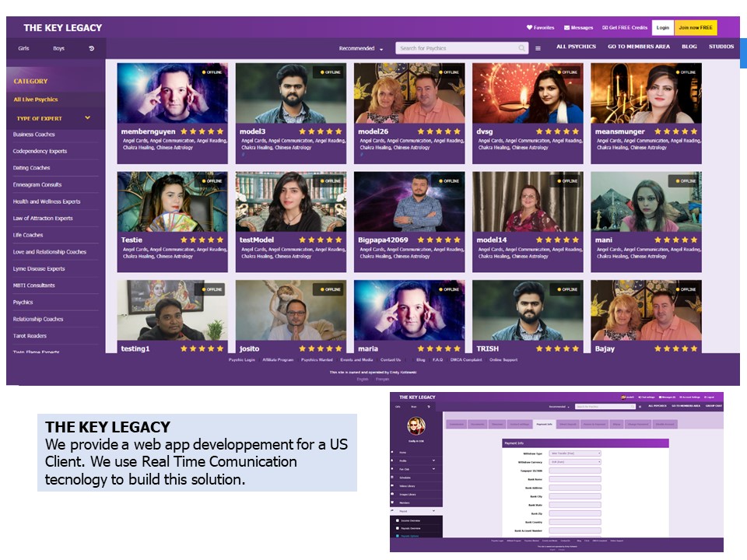747x560 pixels.
Task: Open STUDIOS menu item
Action: [x=721, y=47]
